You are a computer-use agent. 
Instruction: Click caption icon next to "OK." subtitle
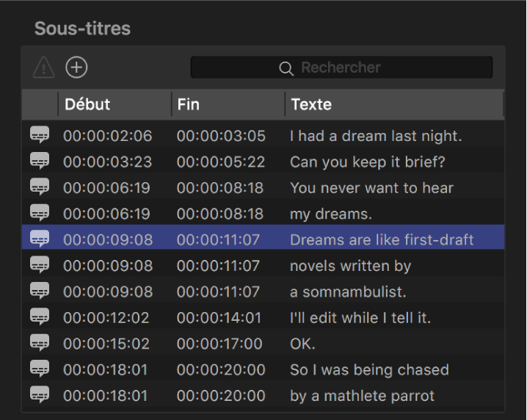tap(40, 343)
